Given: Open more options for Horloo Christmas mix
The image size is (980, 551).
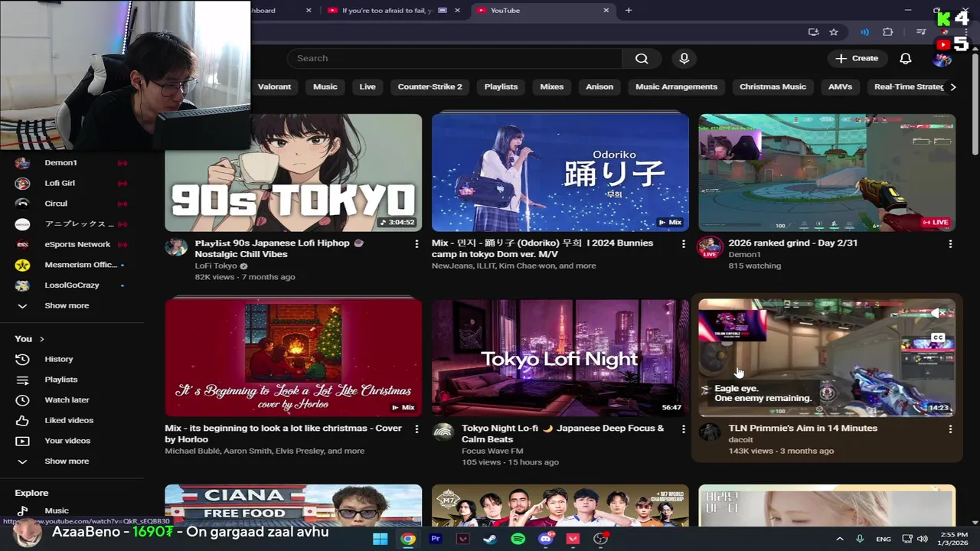Looking at the screenshot, I should pyautogui.click(x=416, y=429).
